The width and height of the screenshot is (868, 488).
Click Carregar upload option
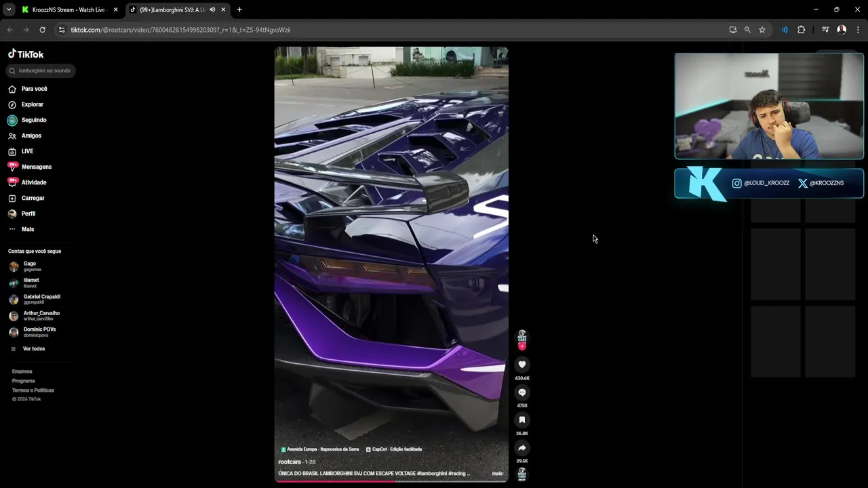[x=26, y=198]
